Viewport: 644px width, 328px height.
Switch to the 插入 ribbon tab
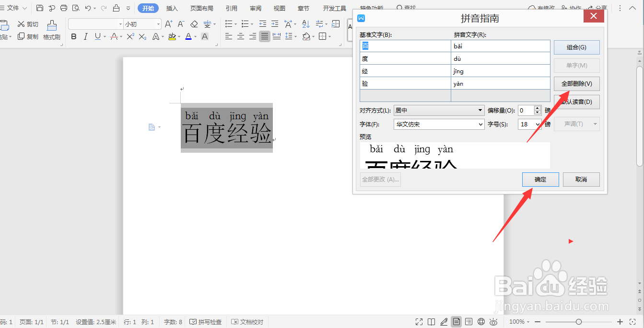tap(172, 8)
